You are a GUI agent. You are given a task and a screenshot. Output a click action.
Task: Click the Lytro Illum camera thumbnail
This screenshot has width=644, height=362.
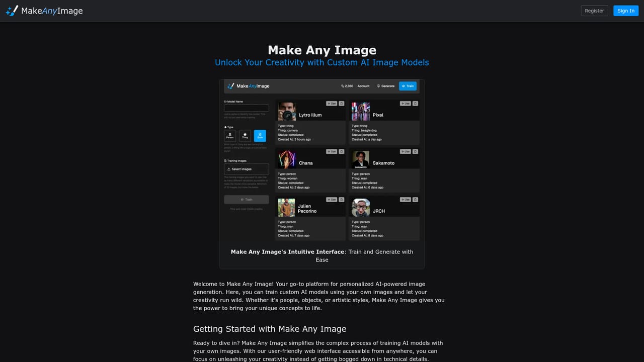[287, 112]
